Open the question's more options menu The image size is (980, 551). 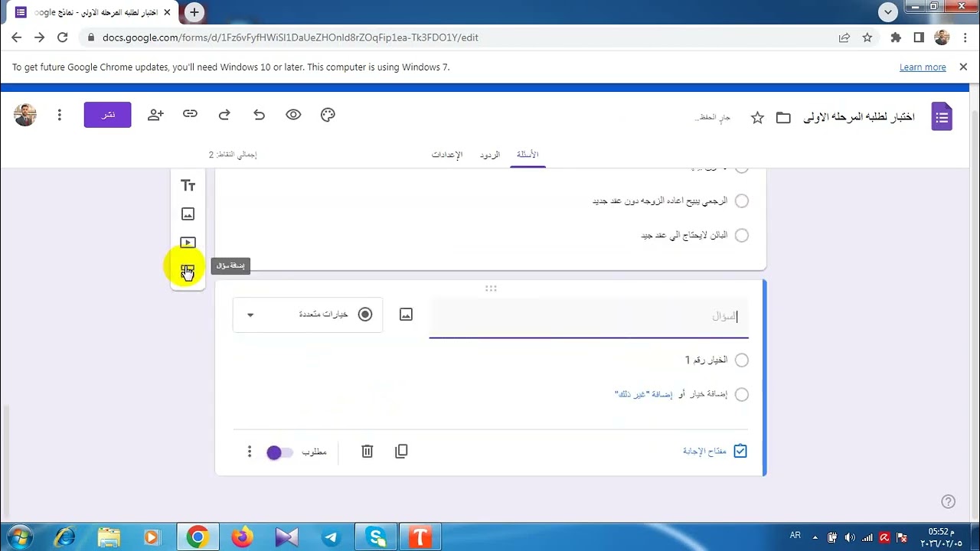pos(249,452)
